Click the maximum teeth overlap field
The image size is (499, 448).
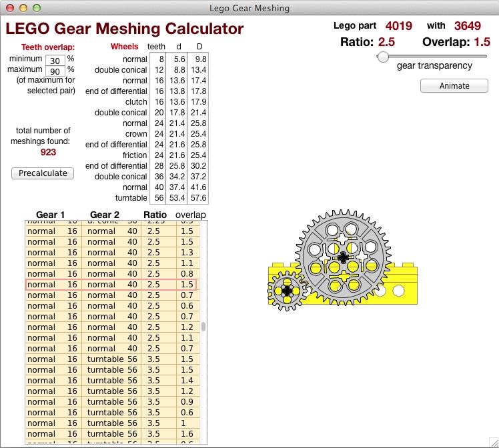(x=55, y=71)
